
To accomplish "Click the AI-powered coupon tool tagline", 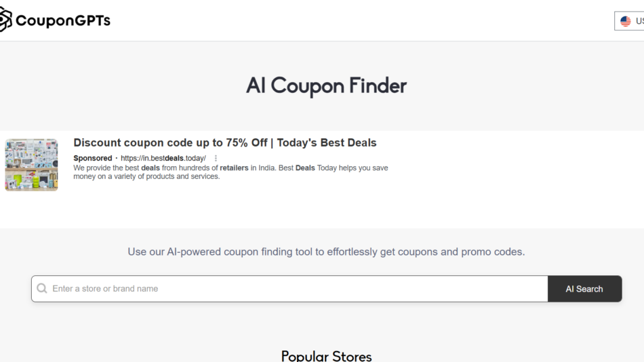I will tap(326, 252).
